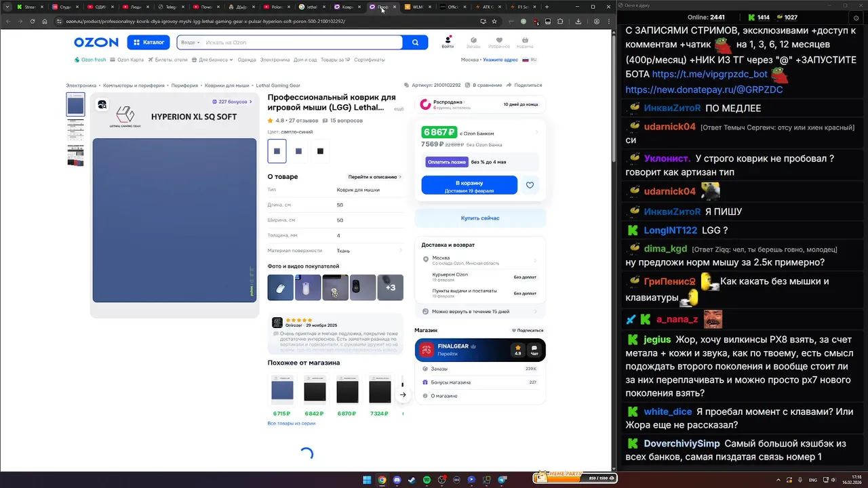Open the О магазине row
This screenshot has height=488, width=868.
[x=480, y=396]
